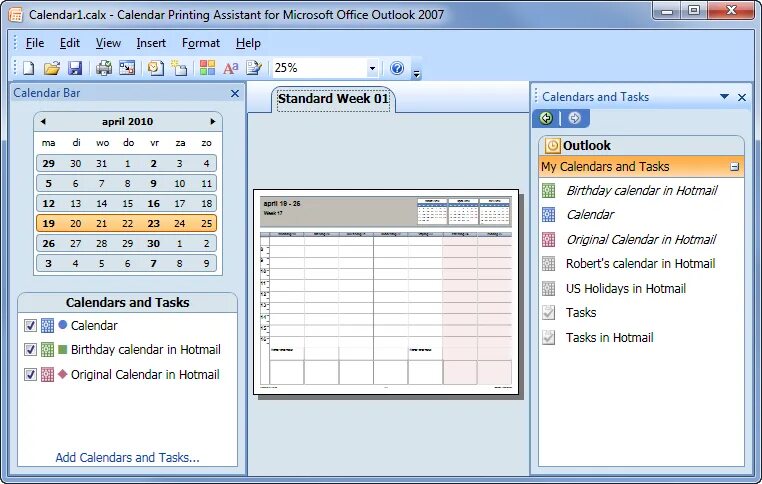Select the Tasks entry
Viewport: 762px width, 484px height.
581,312
